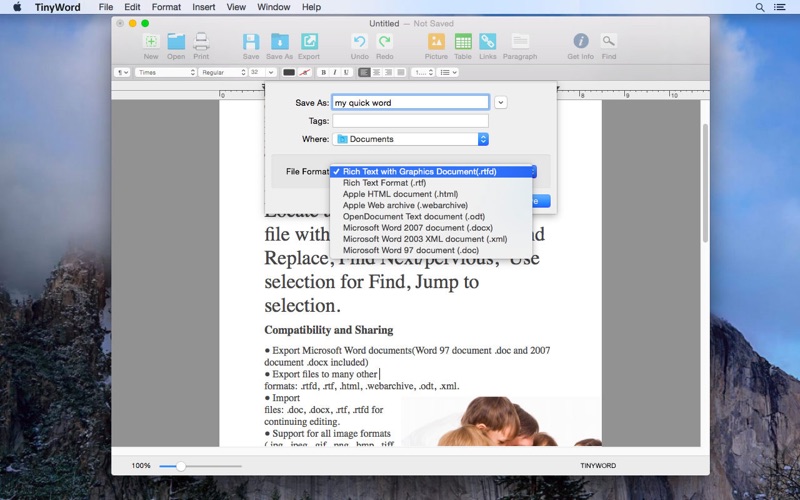Open Notification Center in the menu bar
This screenshot has height=500, width=800.
(779, 7)
